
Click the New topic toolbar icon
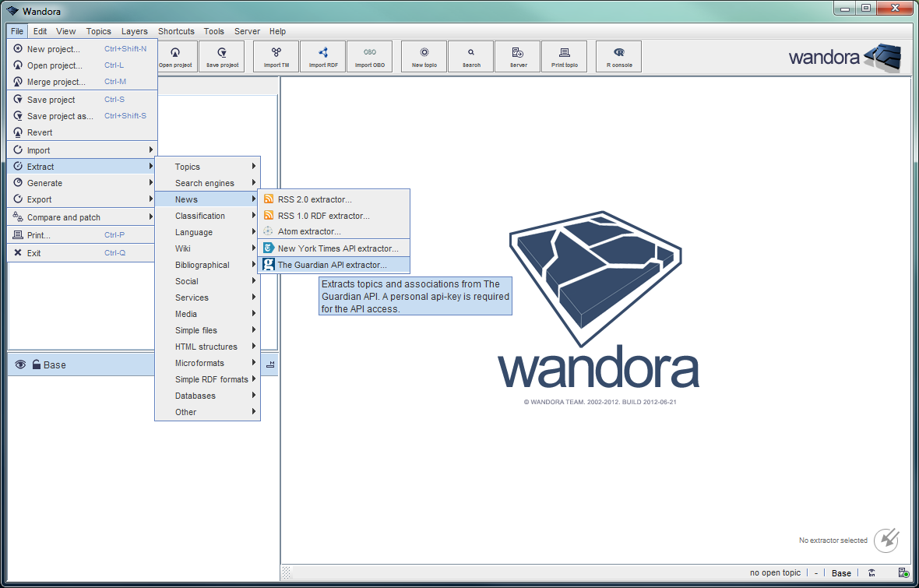tap(424, 56)
